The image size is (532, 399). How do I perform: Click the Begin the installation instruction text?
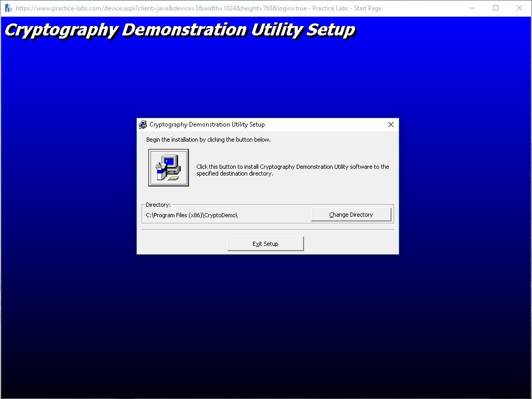click(x=208, y=139)
